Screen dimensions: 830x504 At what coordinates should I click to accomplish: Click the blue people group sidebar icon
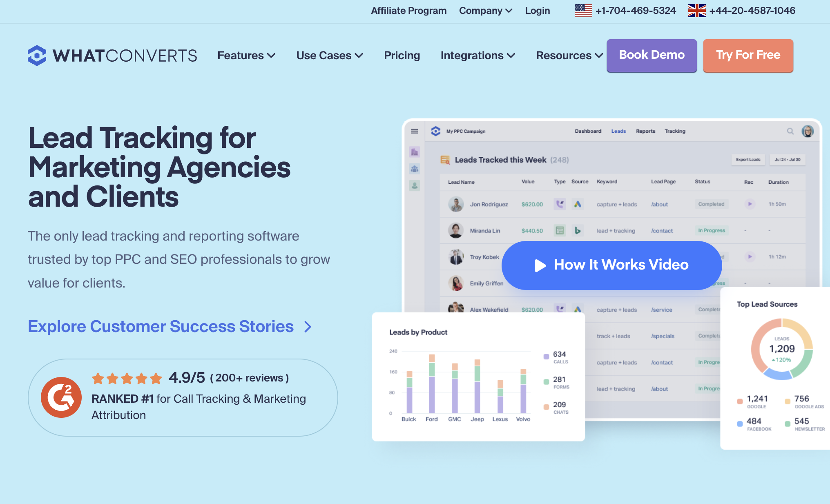tap(414, 169)
